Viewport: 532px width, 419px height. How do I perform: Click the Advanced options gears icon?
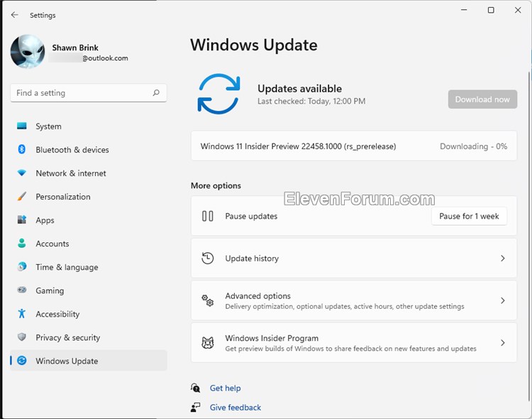click(208, 300)
